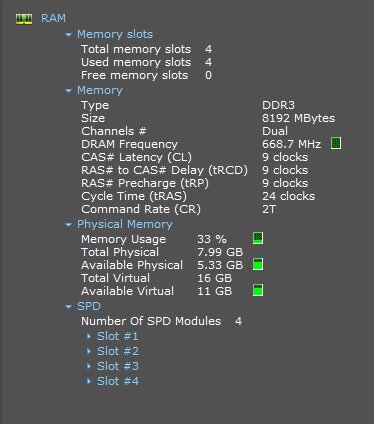The image size is (374, 424).
Task: Select the DRAM Frequency 668.7 MHz value
Action: point(292,144)
